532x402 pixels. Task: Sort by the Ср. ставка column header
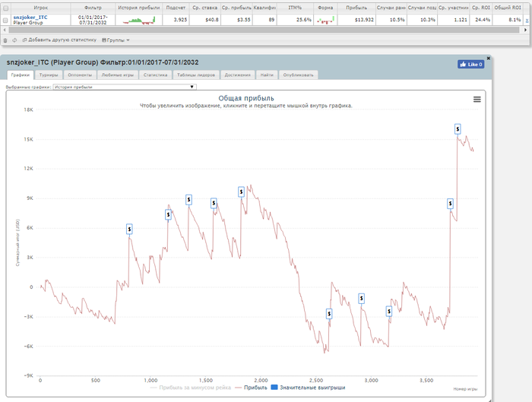point(205,8)
